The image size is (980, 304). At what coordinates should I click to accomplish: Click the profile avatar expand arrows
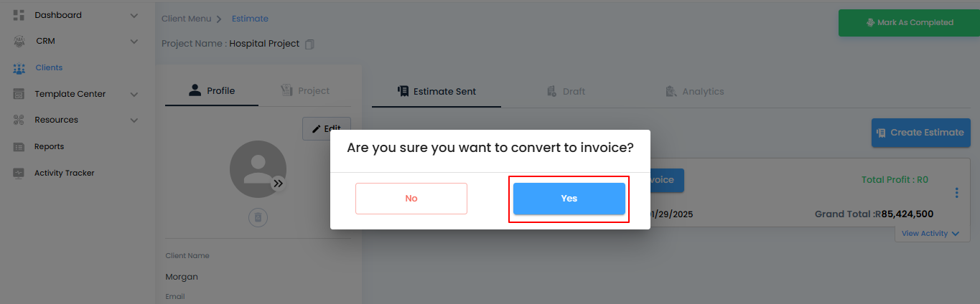(x=279, y=184)
